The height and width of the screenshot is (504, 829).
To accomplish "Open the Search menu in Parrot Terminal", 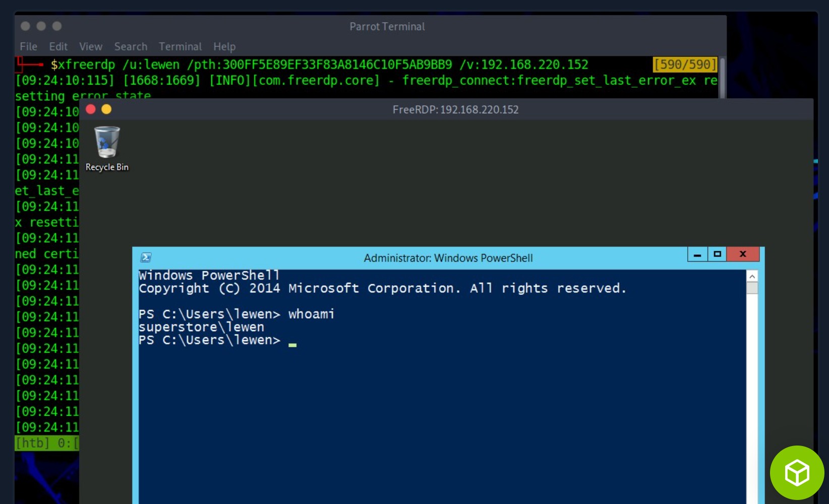I will pos(131,46).
